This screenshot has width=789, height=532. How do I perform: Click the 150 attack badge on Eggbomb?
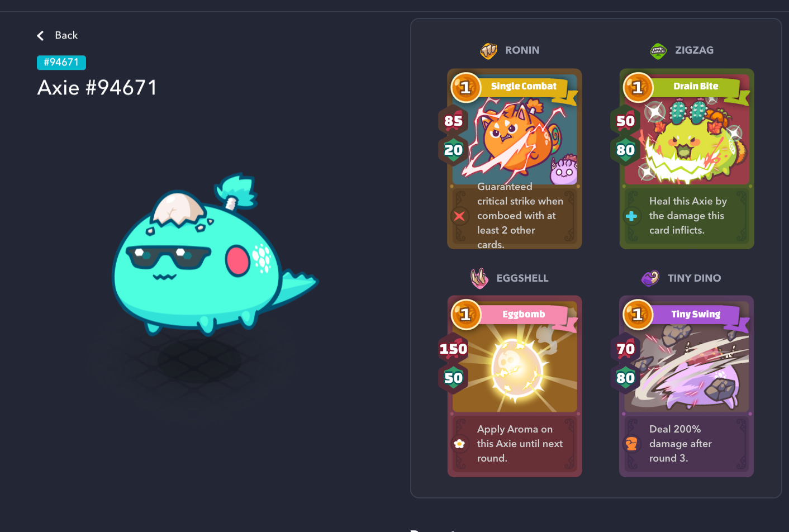click(453, 349)
